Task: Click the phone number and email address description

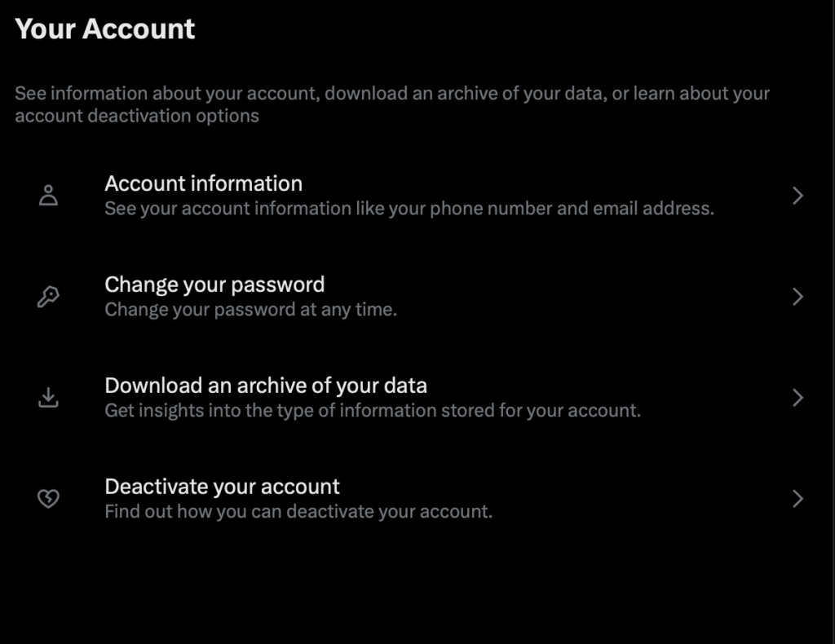Action: click(409, 209)
